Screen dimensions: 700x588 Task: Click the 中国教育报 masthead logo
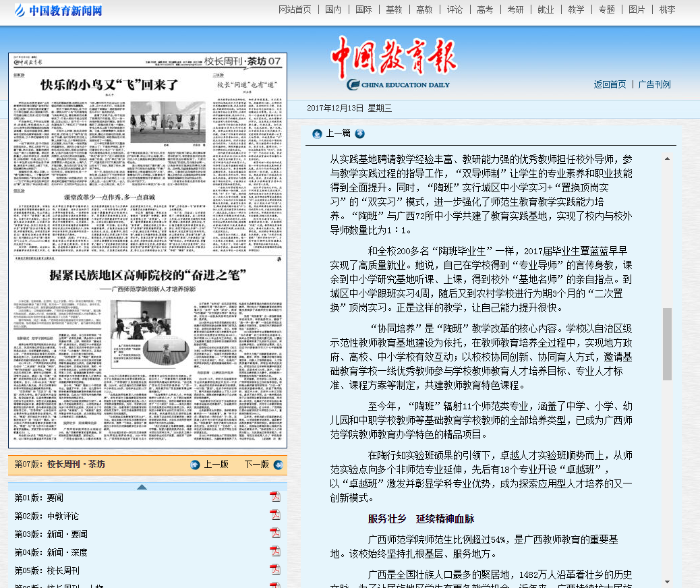point(394,63)
